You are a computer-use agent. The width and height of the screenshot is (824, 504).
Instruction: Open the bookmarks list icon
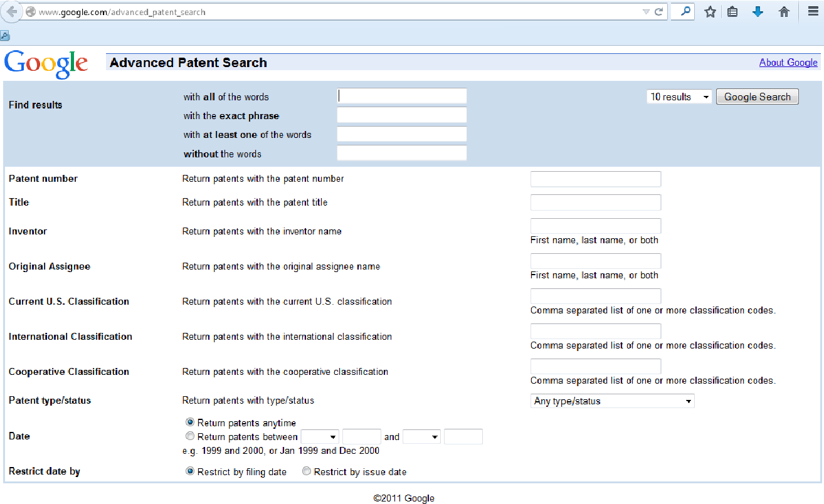pos(732,12)
